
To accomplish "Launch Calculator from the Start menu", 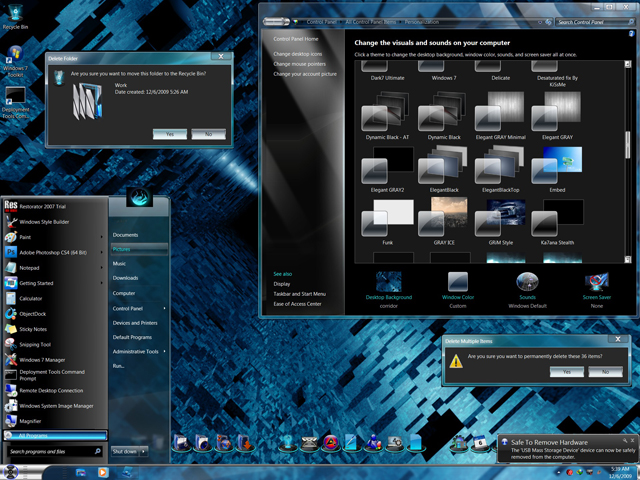I will tap(55, 298).
